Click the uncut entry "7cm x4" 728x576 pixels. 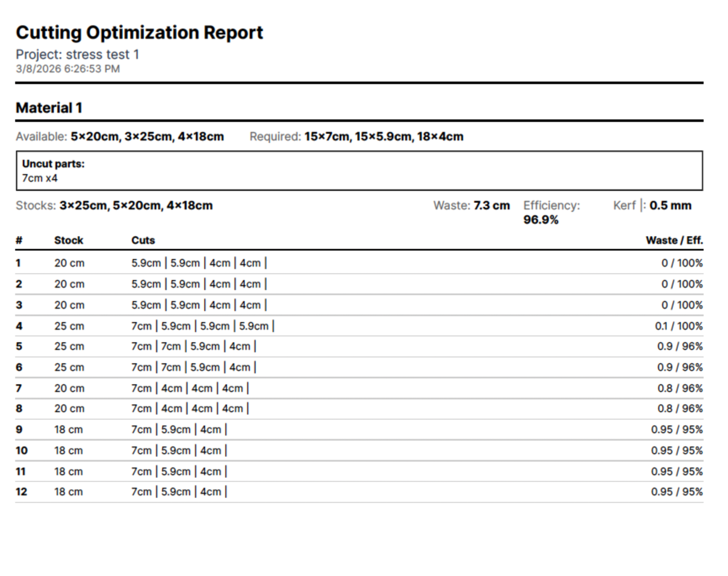click(40, 178)
